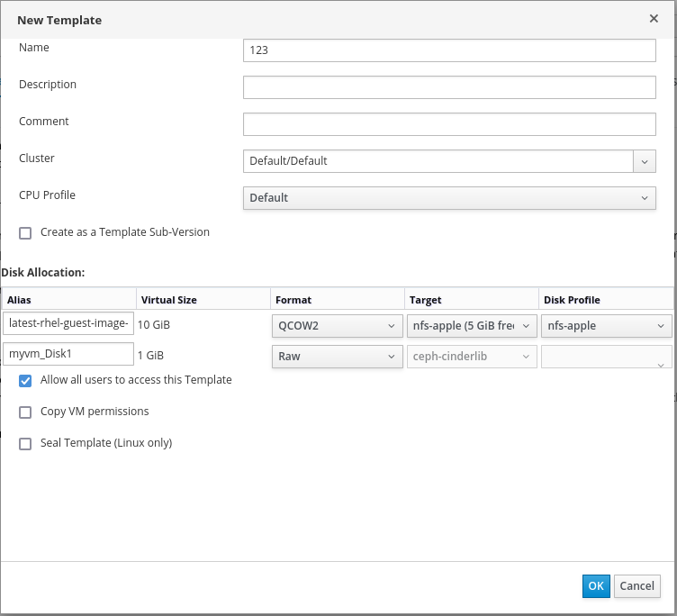Check Seal Template (Linux only)
677x616 pixels.
tap(25, 444)
